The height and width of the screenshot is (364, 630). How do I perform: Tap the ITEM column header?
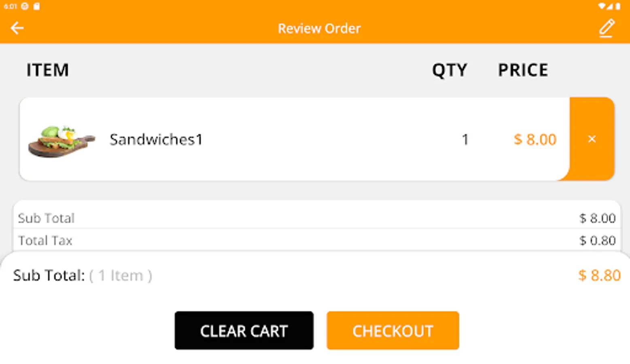pyautogui.click(x=48, y=70)
